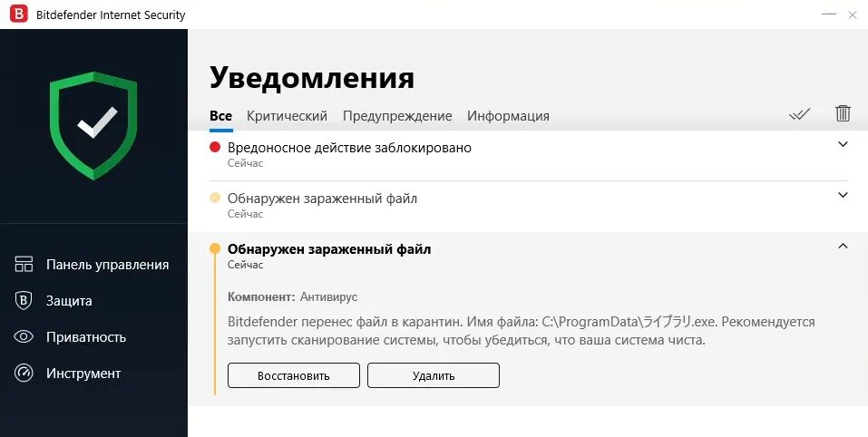Click the green shield status icon
868x437 pixels.
pos(93,125)
